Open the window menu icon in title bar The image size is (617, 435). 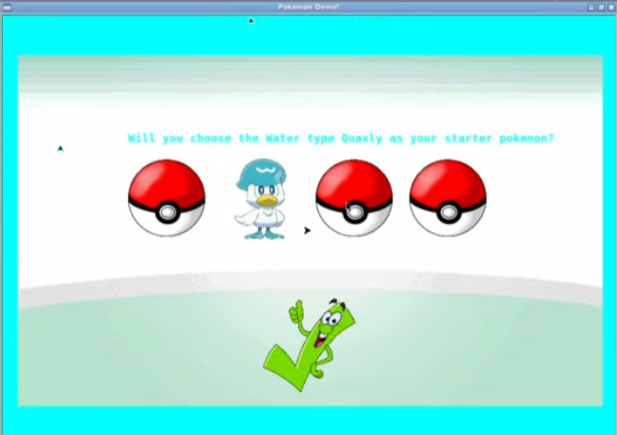click(7, 7)
